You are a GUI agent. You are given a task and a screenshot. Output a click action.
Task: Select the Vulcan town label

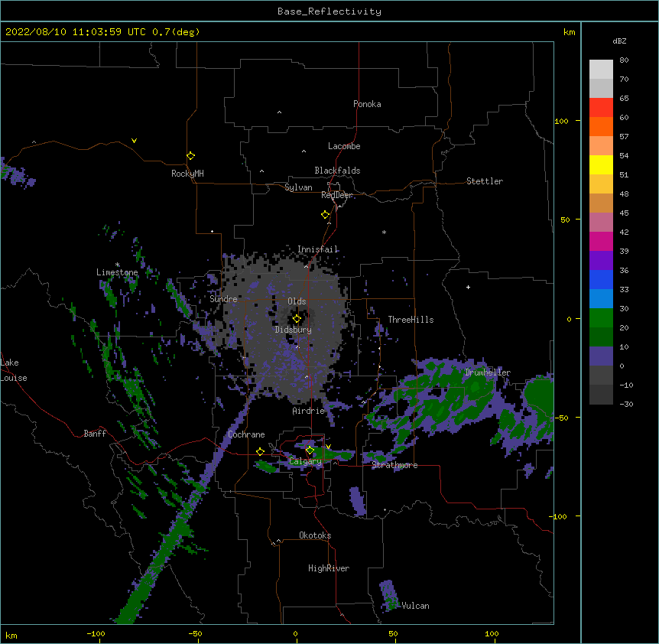[415, 606]
